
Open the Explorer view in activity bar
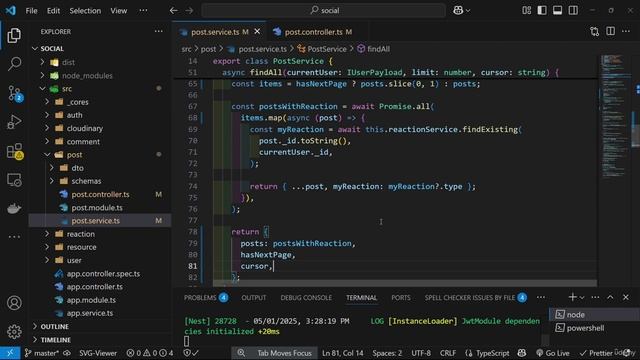(x=14, y=36)
